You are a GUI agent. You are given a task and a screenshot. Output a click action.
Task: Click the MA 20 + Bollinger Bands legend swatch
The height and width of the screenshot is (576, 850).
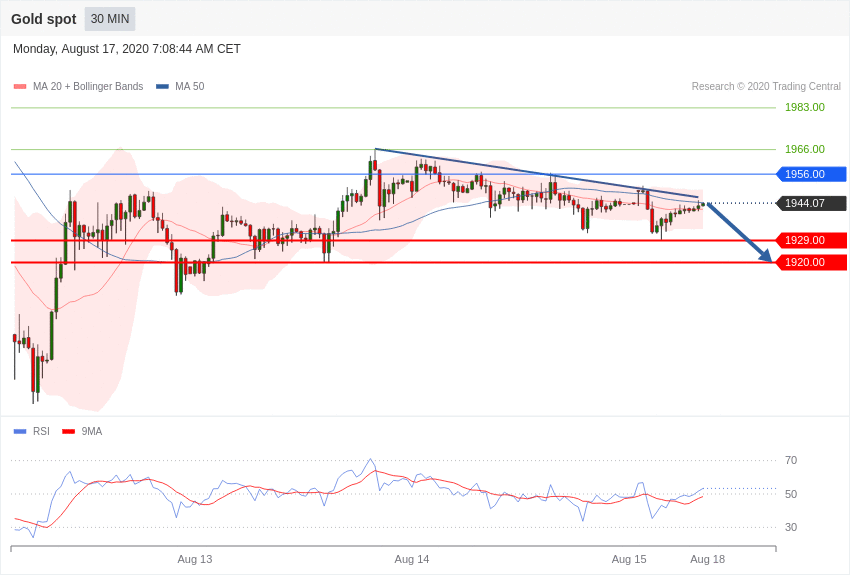tap(20, 87)
